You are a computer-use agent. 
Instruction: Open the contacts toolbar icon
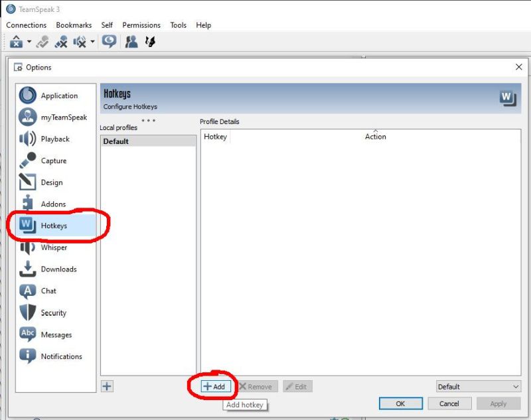point(131,42)
